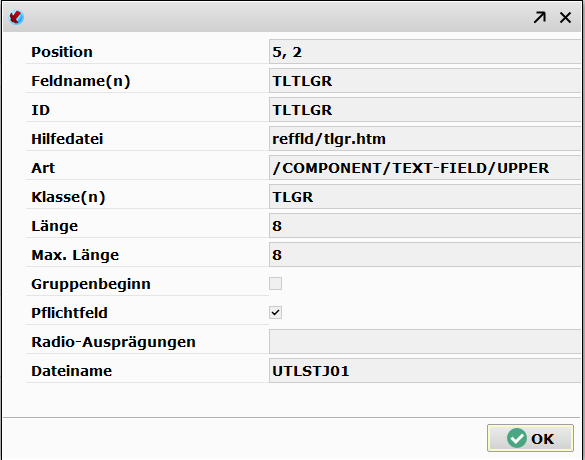
Task: Click the green checkmark icon on OK
Action: click(x=517, y=438)
